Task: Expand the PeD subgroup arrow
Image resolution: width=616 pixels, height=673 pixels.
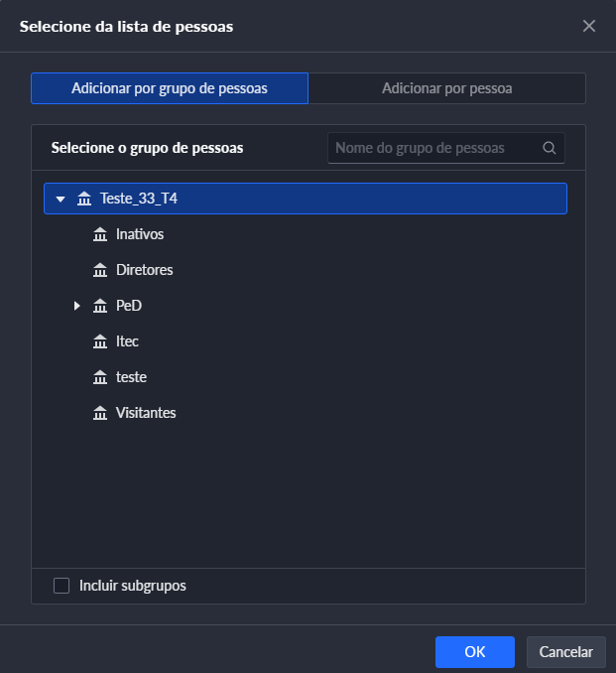Action: point(76,306)
